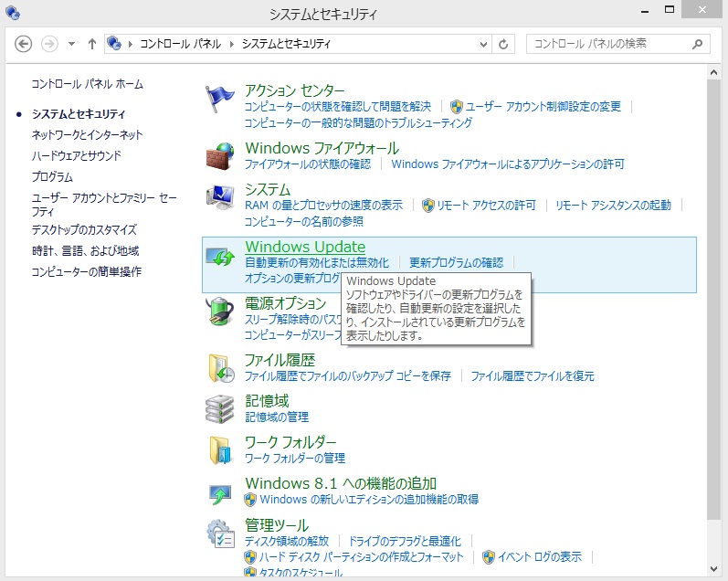Open the Power Options battery icon
This screenshot has width=728, height=581.
tap(220, 312)
